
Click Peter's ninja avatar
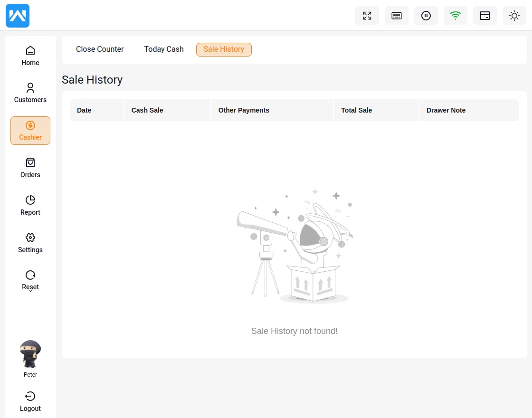(x=30, y=354)
